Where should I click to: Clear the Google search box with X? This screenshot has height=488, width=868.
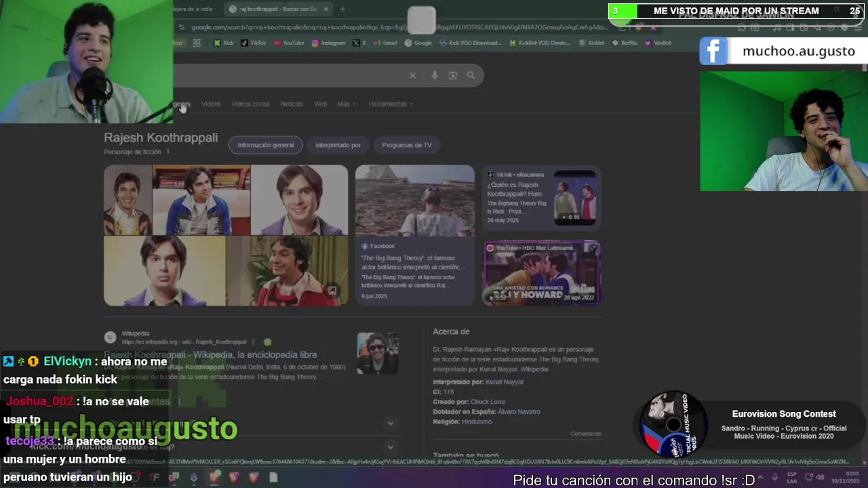click(x=412, y=75)
